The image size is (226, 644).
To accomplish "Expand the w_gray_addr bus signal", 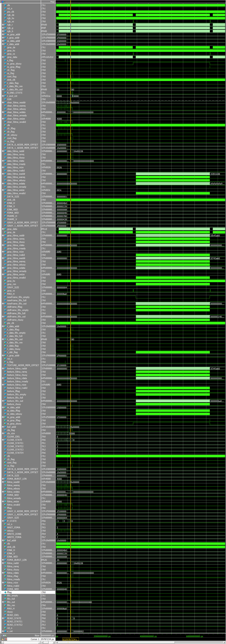I will click(3, 35).
